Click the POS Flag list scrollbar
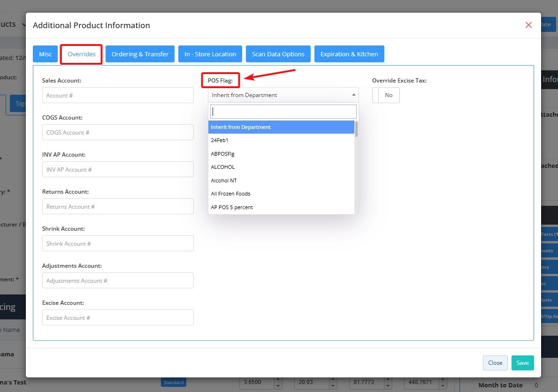Screen dimensions: 558x392 [x=356, y=129]
